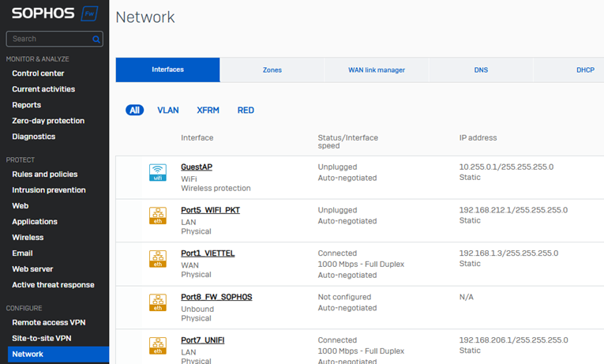Open the DNS tab
This screenshot has width=604, height=364.
point(481,69)
